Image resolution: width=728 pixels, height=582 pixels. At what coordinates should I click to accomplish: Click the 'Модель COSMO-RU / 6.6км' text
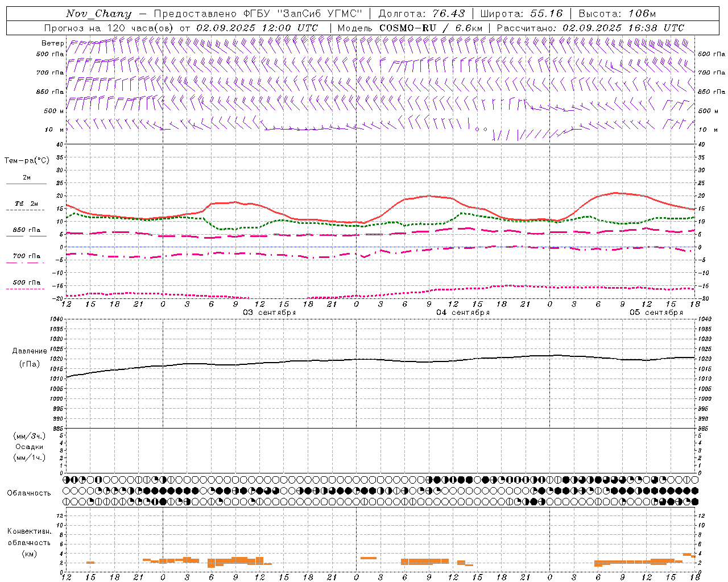pyautogui.click(x=410, y=28)
